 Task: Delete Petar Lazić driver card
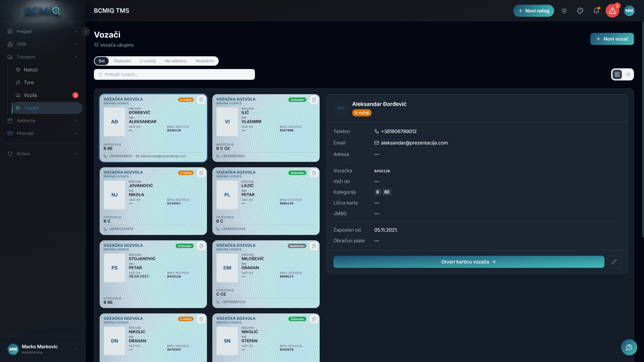click(314, 173)
